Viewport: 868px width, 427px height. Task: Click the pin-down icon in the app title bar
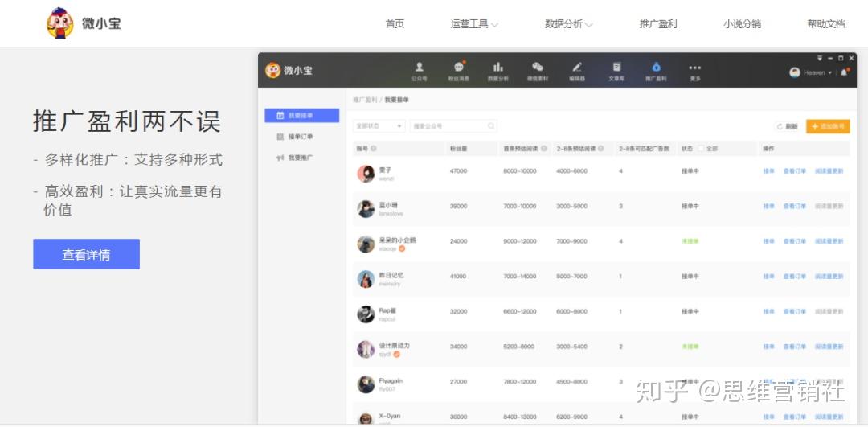tap(820, 58)
